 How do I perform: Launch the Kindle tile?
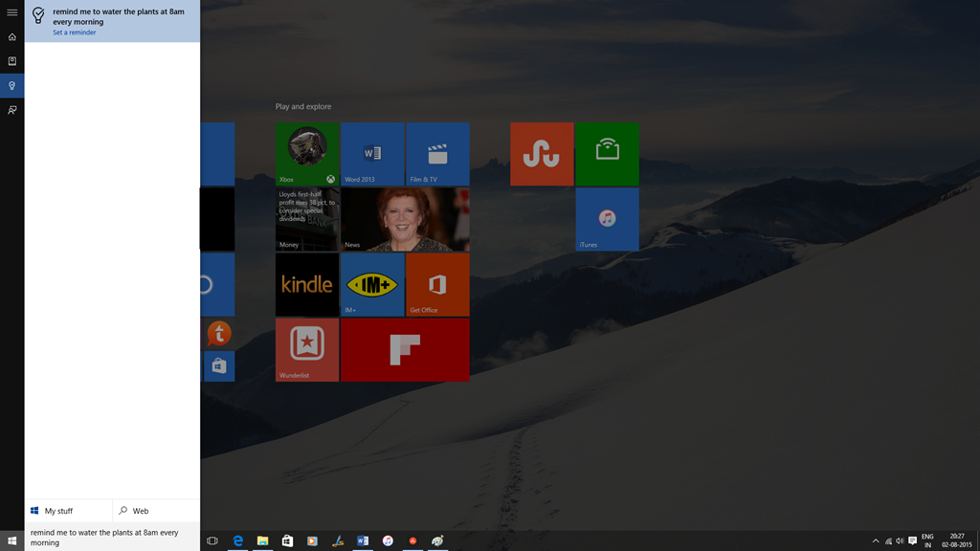pos(307,285)
